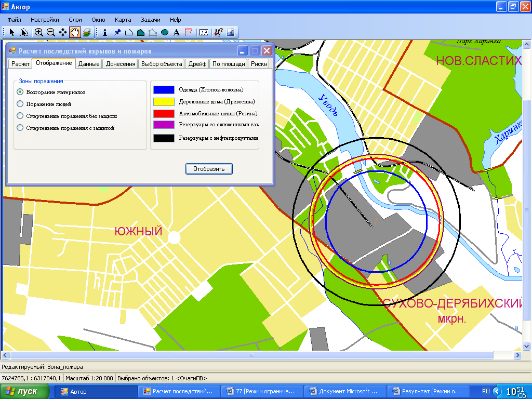Switch to the Данные tab
The width and height of the screenshot is (532, 399).
click(x=89, y=64)
